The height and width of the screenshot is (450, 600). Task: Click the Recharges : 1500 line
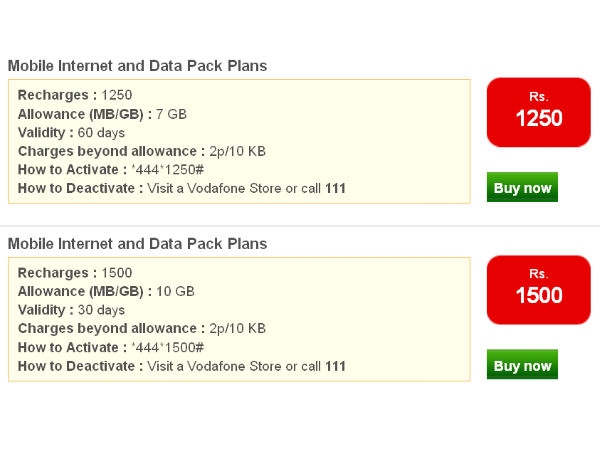(x=75, y=273)
